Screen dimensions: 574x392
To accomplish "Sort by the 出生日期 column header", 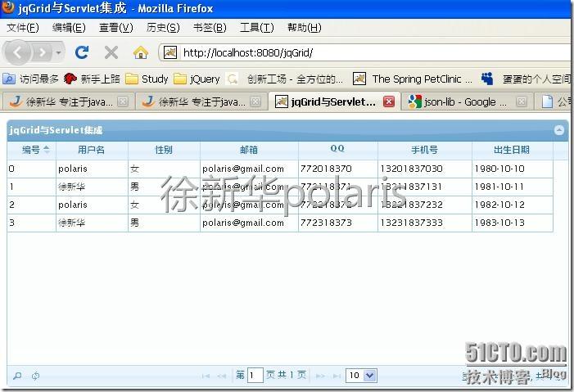I will pyautogui.click(x=512, y=150).
